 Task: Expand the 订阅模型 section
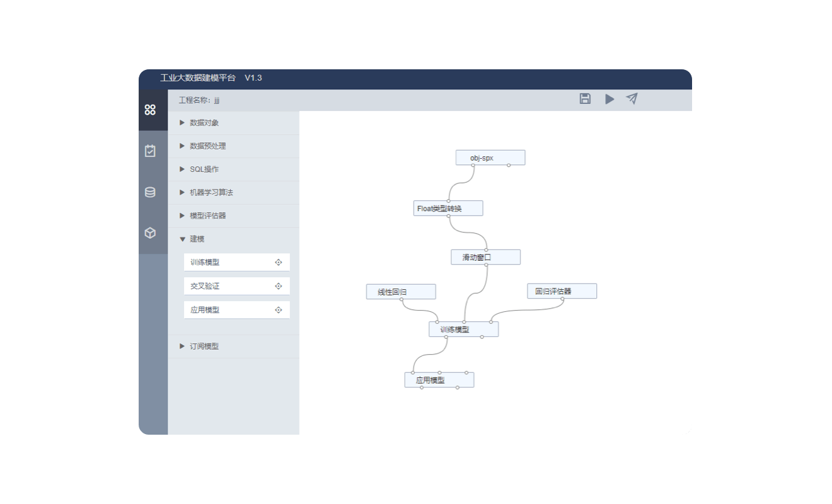click(234, 346)
